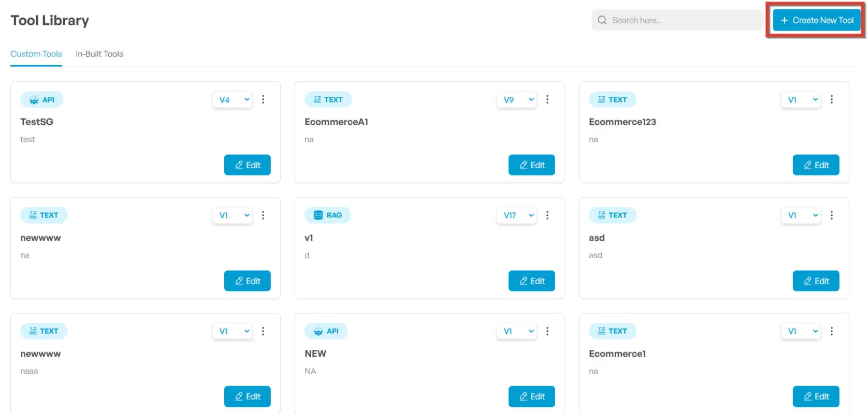The height and width of the screenshot is (413, 868).
Task: Open the V4 version dropdown on TestSG
Action: click(232, 99)
